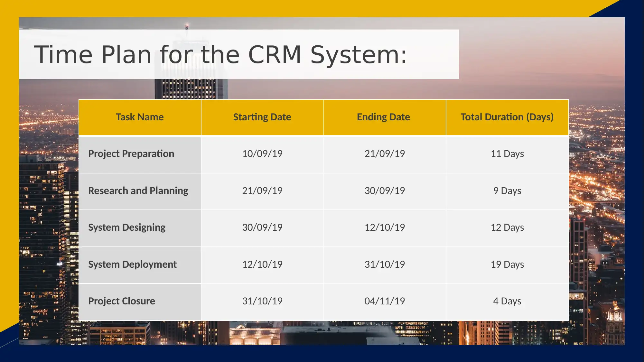Image resolution: width=644 pixels, height=362 pixels.
Task: Click the 'System Deployment' task cell
Action: [140, 265]
